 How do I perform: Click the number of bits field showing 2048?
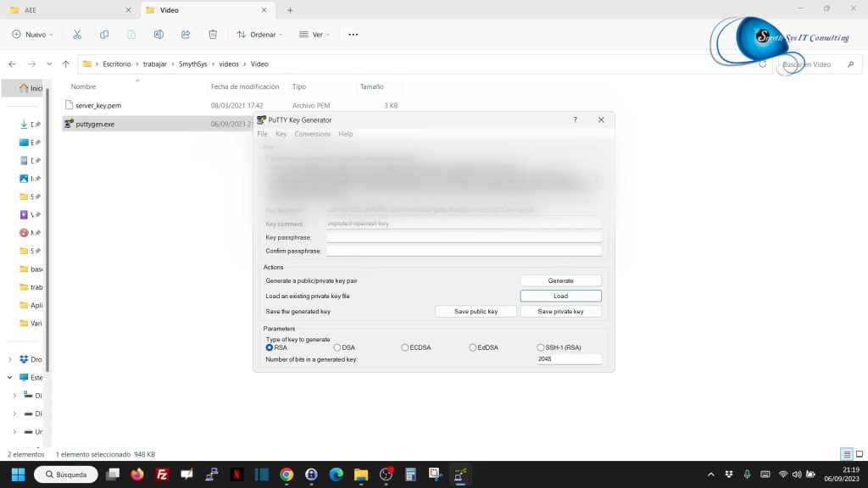(569, 359)
